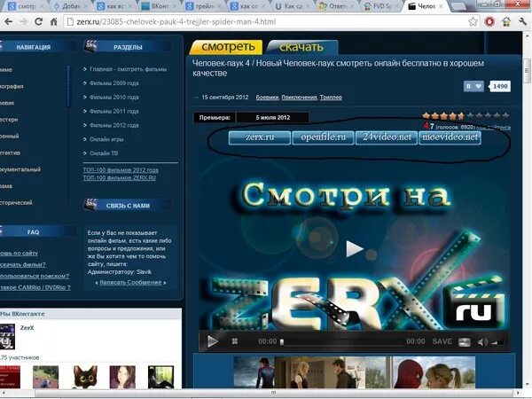Click the 1490 likes counter

[500, 86]
